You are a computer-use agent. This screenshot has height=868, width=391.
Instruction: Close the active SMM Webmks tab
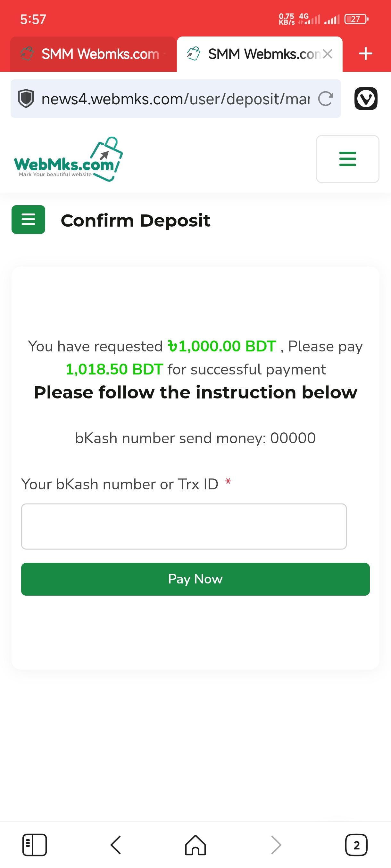click(327, 53)
